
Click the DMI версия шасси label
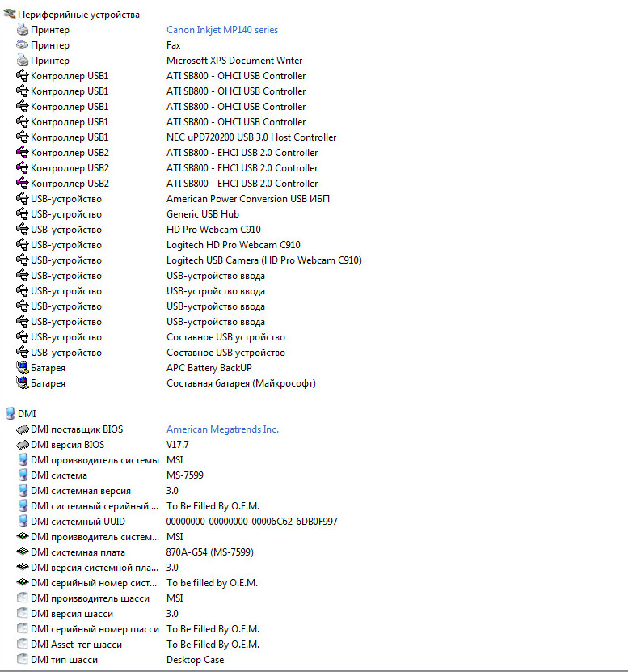point(72,614)
